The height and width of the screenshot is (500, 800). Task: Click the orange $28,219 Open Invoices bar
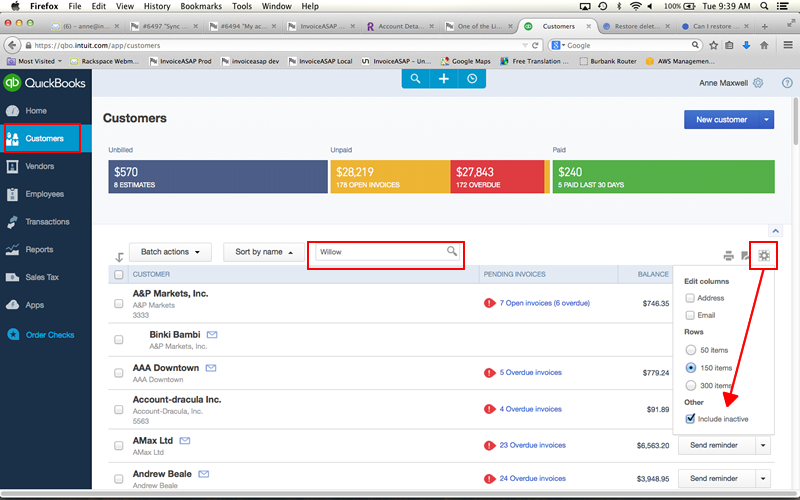[390, 177]
